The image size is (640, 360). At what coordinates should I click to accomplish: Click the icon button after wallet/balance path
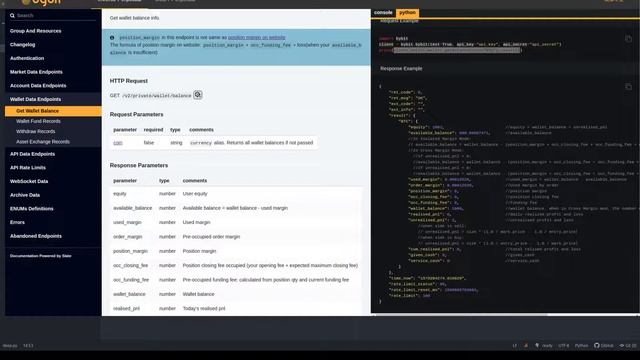pyautogui.click(x=198, y=95)
